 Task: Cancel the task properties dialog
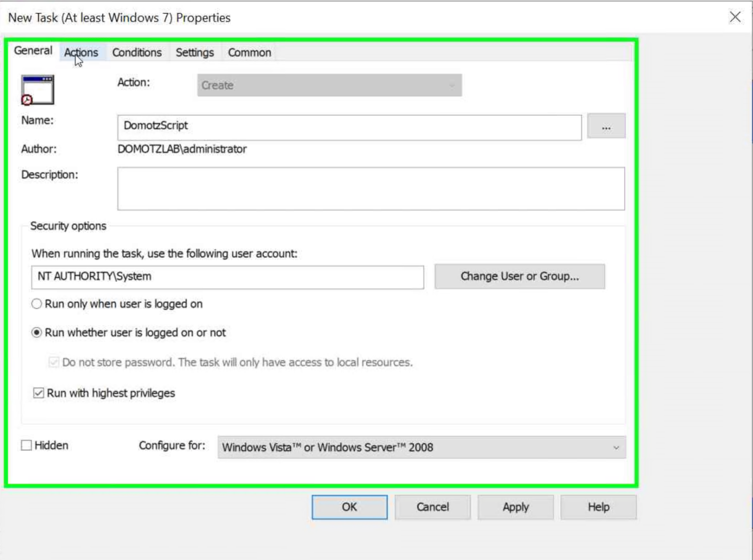point(432,507)
